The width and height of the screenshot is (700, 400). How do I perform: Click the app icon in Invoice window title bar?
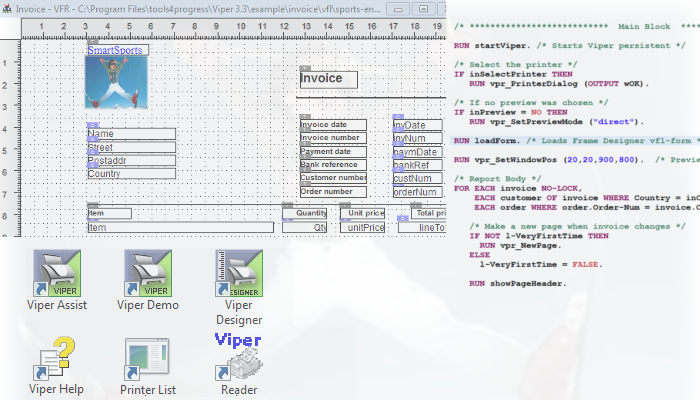point(7,8)
